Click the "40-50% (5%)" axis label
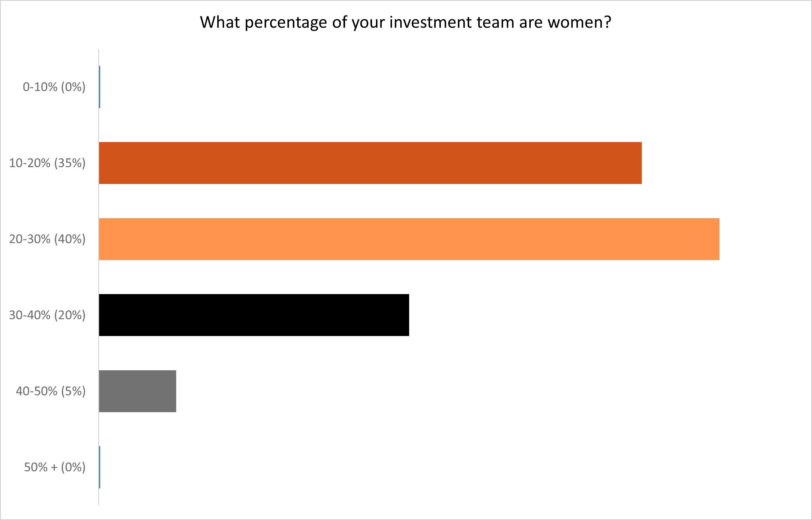Viewport: 812px width, 520px height. click(51, 391)
